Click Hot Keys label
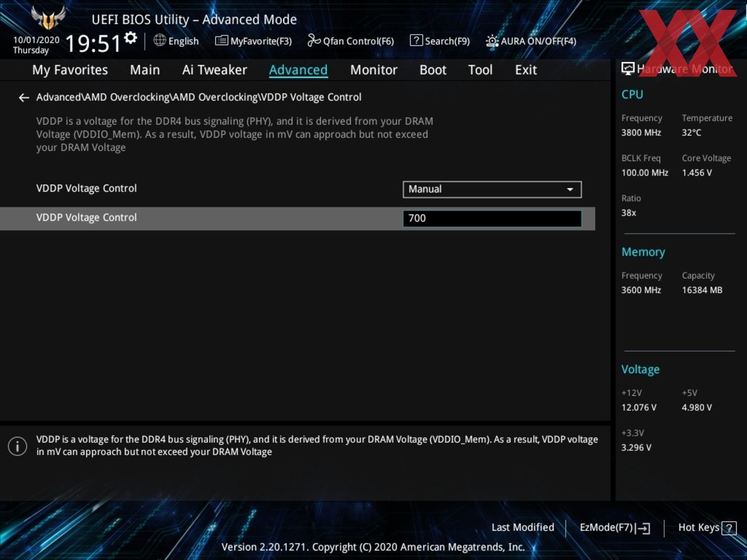 (x=699, y=527)
